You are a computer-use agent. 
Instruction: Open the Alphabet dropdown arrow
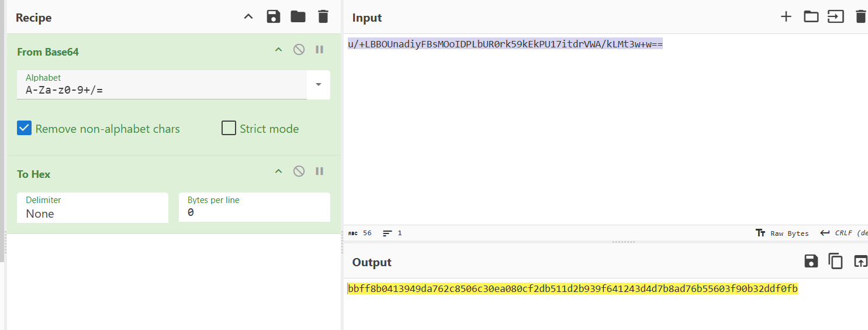(319, 85)
